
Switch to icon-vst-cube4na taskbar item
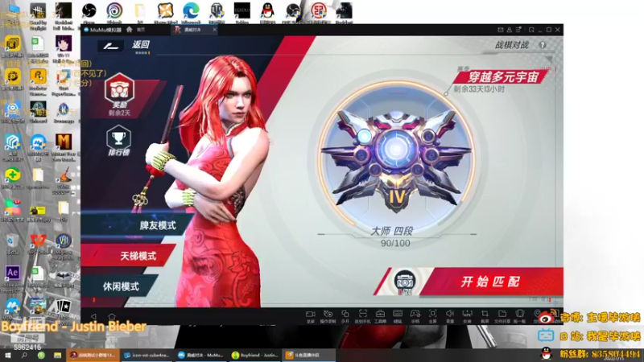click(147, 356)
